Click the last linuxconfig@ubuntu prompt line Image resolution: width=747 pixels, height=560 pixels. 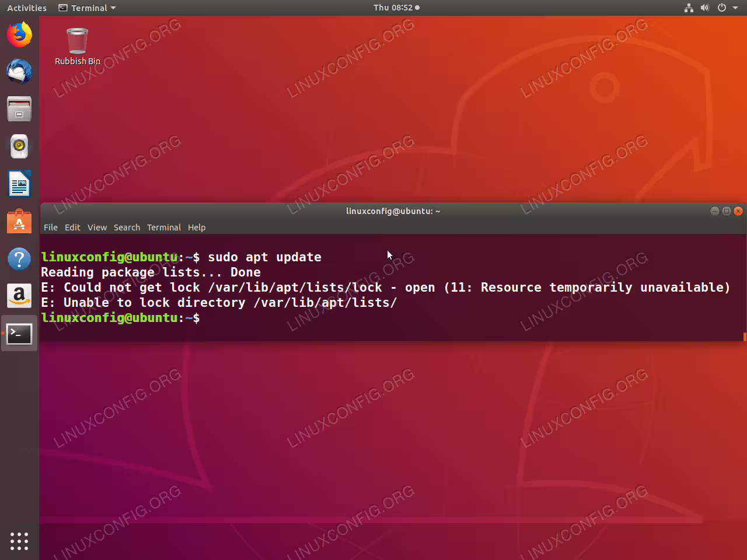[120, 318]
